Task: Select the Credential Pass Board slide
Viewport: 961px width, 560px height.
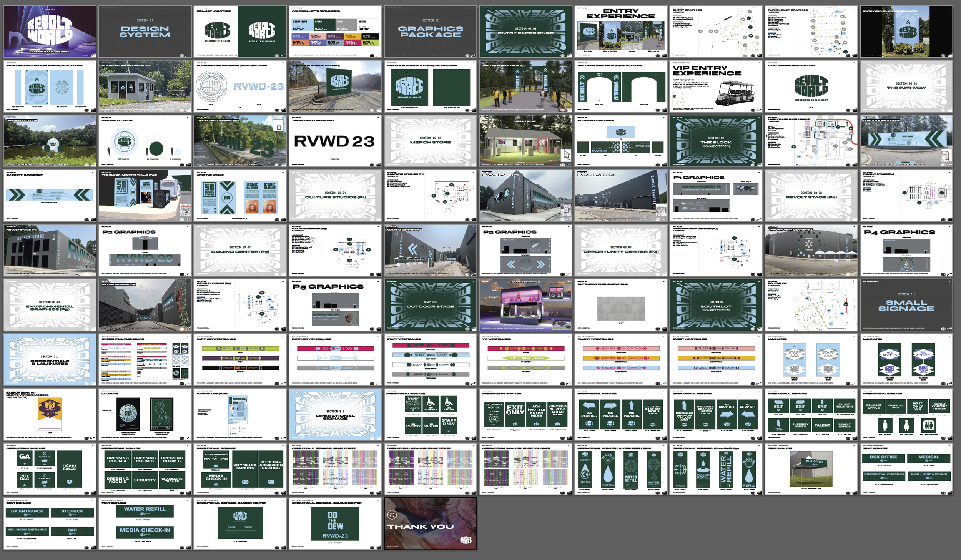Action: pyautogui.click(x=145, y=360)
